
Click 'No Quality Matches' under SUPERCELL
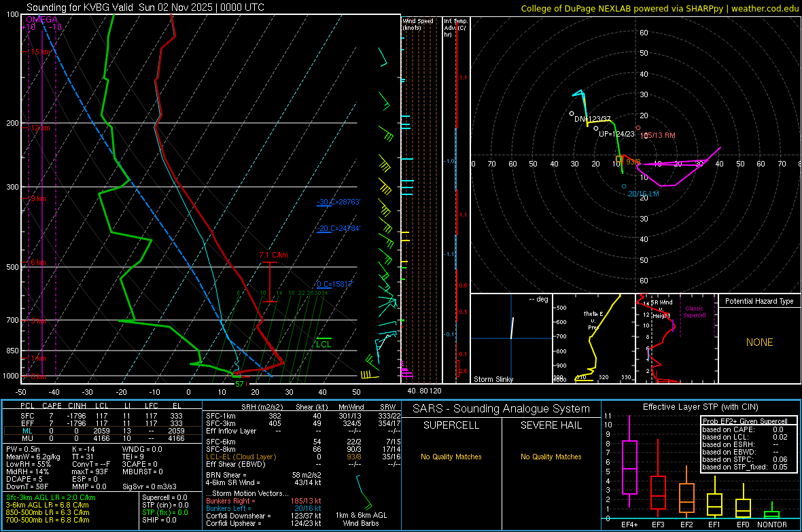tap(451, 457)
